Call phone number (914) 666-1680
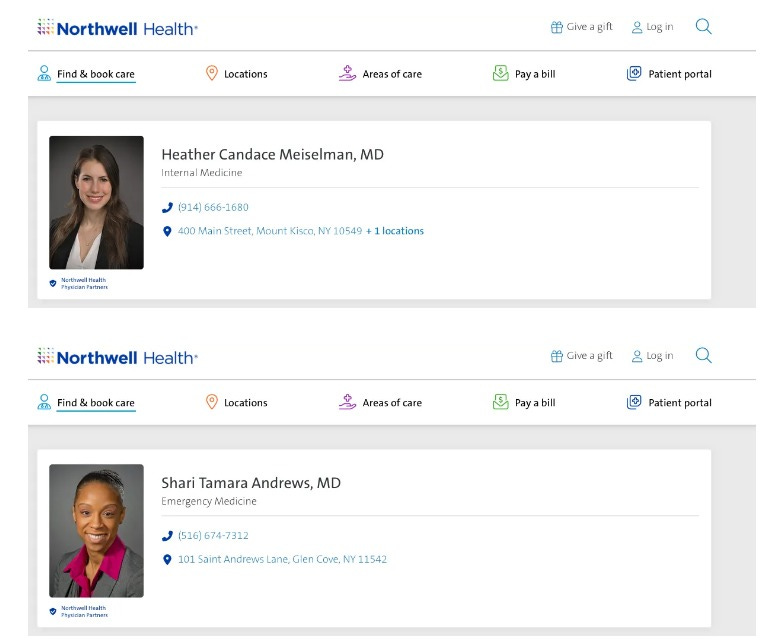The height and width of the screenshot is (643, 769). pos(213,207)
